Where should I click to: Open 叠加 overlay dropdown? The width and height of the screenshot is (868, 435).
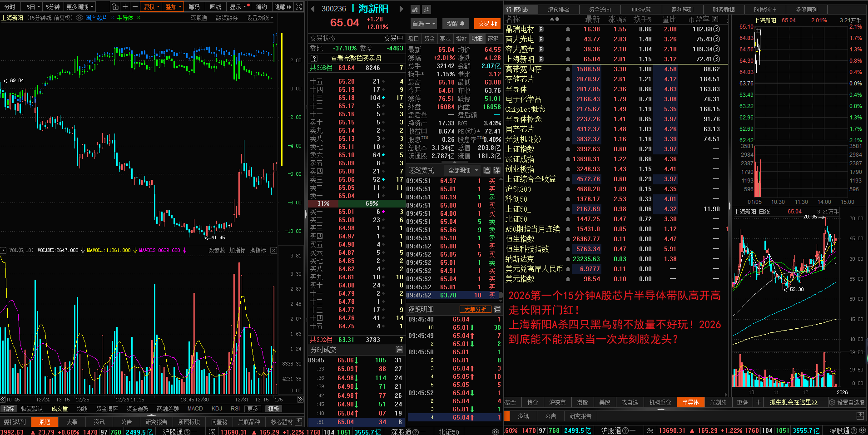(x=173, y=7)
